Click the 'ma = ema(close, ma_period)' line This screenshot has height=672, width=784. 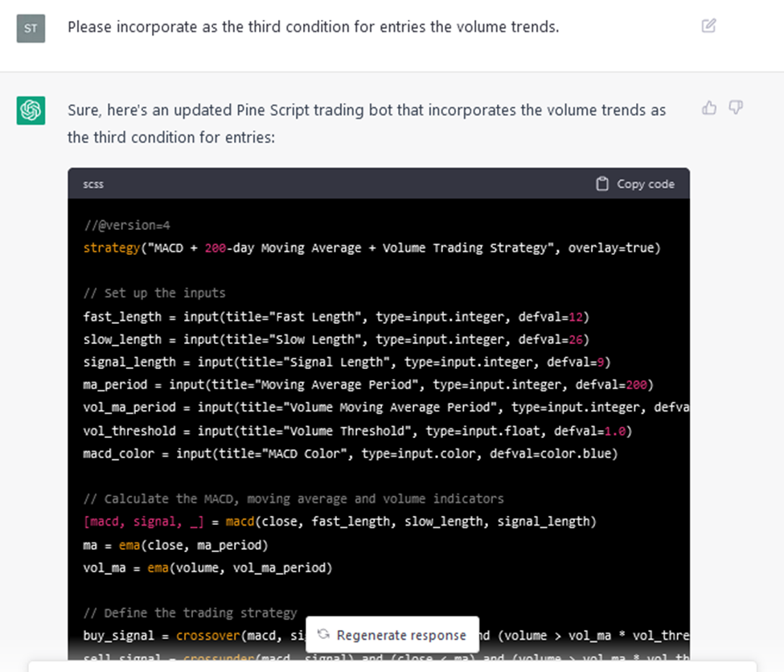(x=175, y=545)
